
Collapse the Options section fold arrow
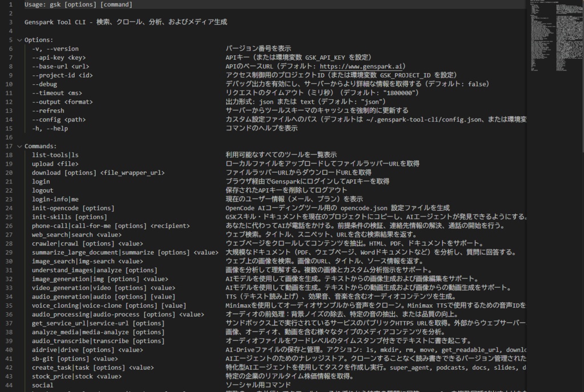coord(19,40)
